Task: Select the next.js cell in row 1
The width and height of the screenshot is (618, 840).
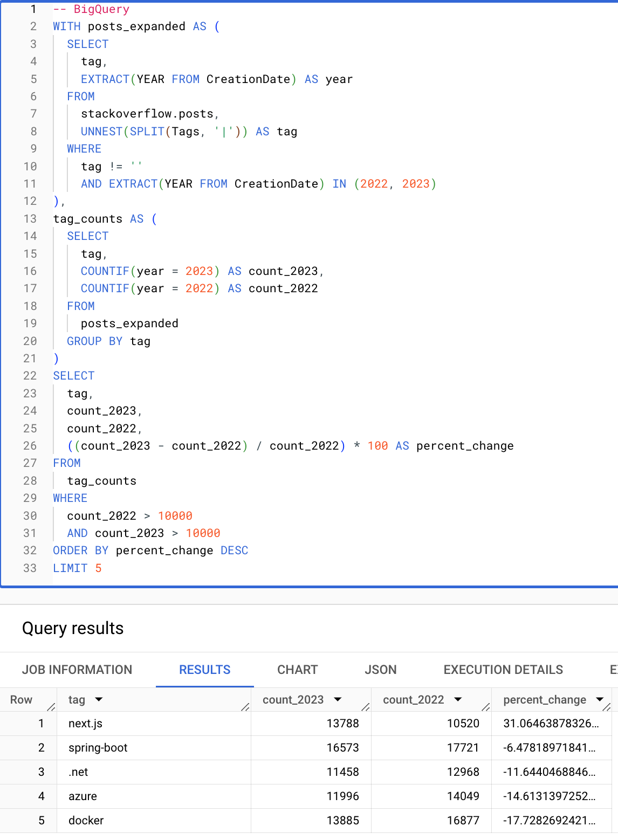Action: (85, 723)
